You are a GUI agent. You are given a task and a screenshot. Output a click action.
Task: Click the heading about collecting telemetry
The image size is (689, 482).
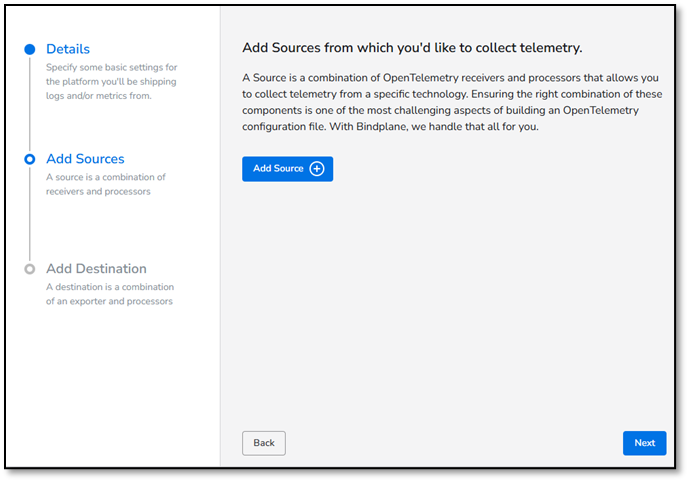point(412,48)
